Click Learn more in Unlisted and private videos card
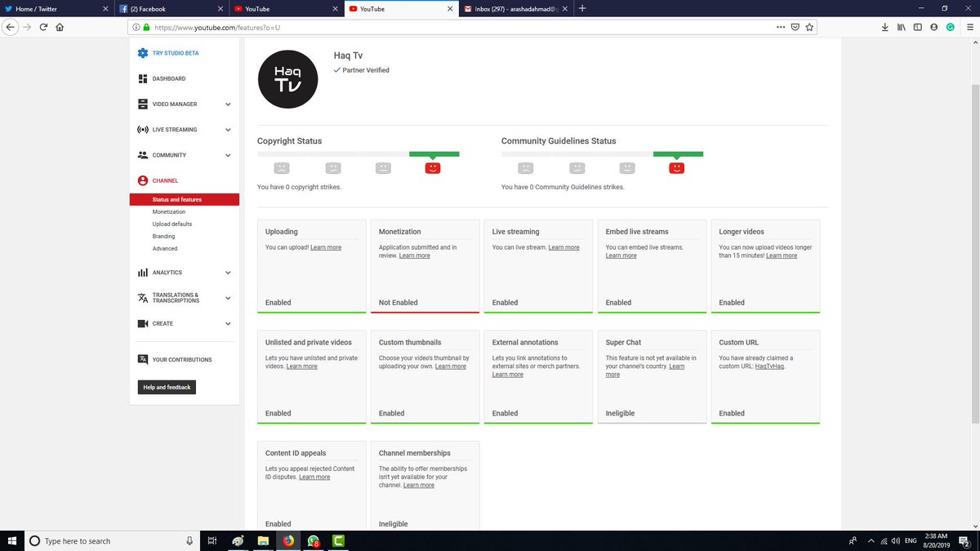Image resolution: width=980 pixels, height=551 pixels. 301,367
